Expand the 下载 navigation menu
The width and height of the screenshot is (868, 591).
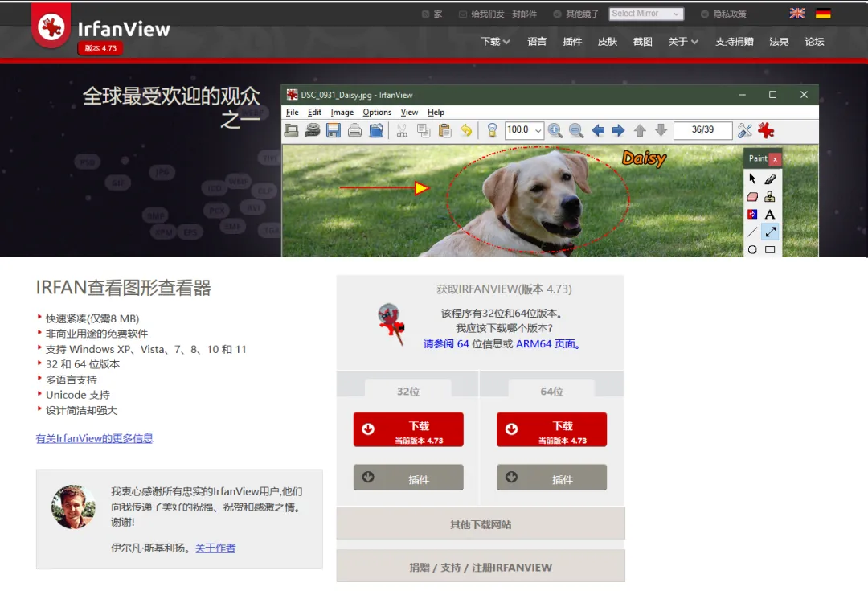click(x=495, y=42)
